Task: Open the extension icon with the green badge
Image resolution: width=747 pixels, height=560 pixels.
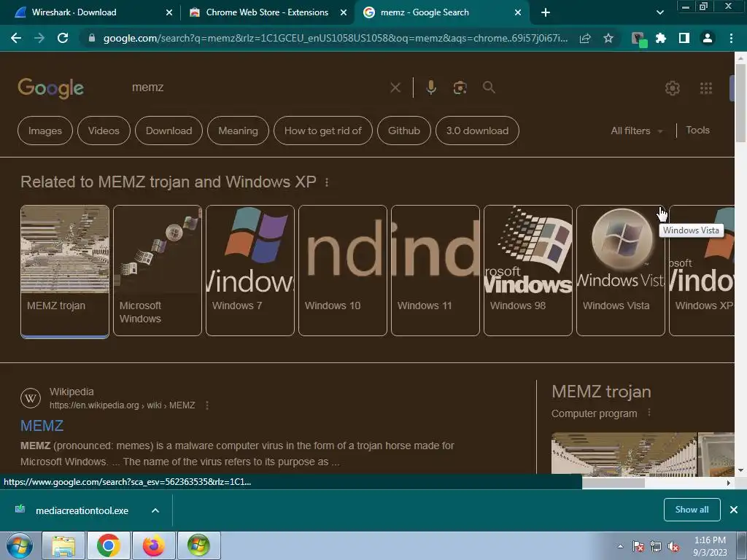Action: tap(638, 39)
